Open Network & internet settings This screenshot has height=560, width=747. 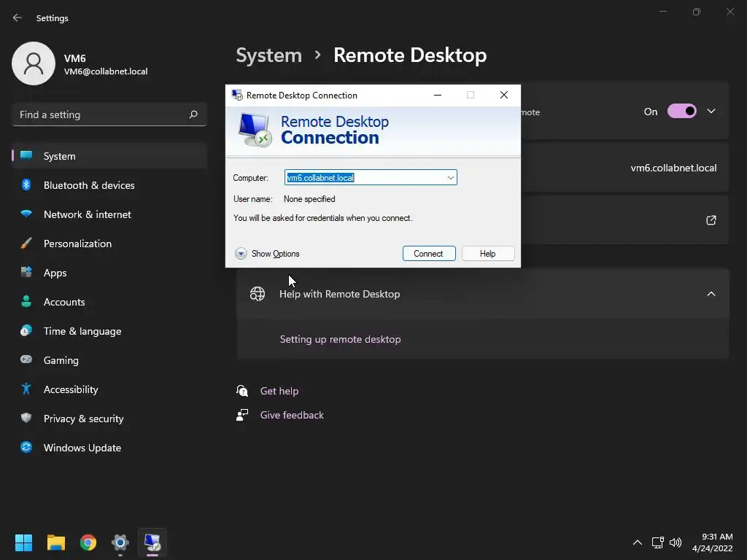pyautogui.click(x=109, y=214)
